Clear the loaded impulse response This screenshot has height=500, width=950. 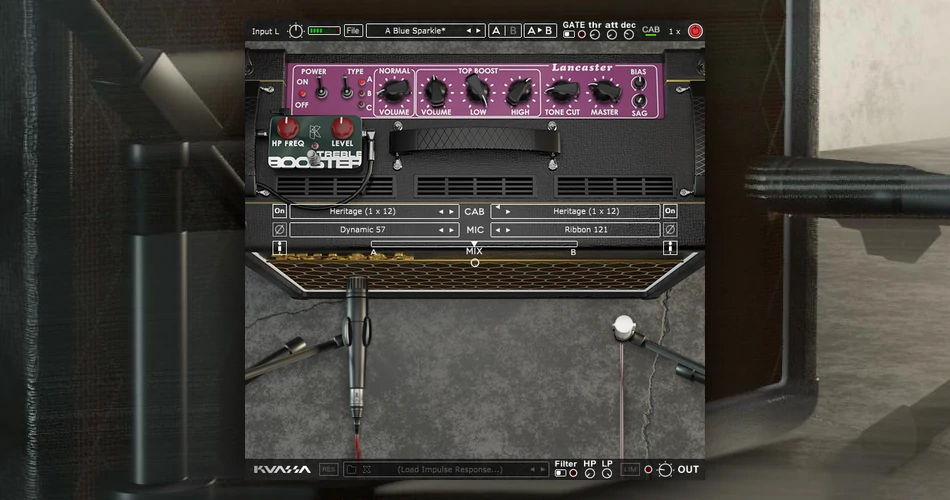click(367, 470)
